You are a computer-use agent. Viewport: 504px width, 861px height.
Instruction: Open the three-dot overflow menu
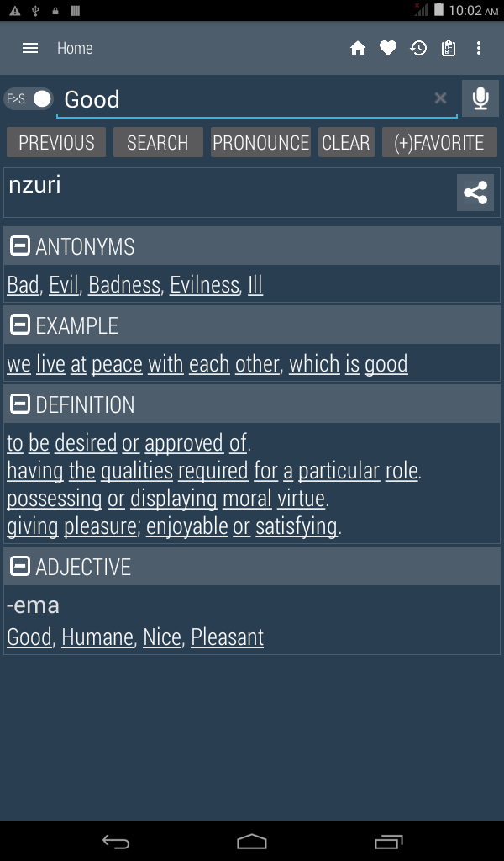[x=479, y=49]
